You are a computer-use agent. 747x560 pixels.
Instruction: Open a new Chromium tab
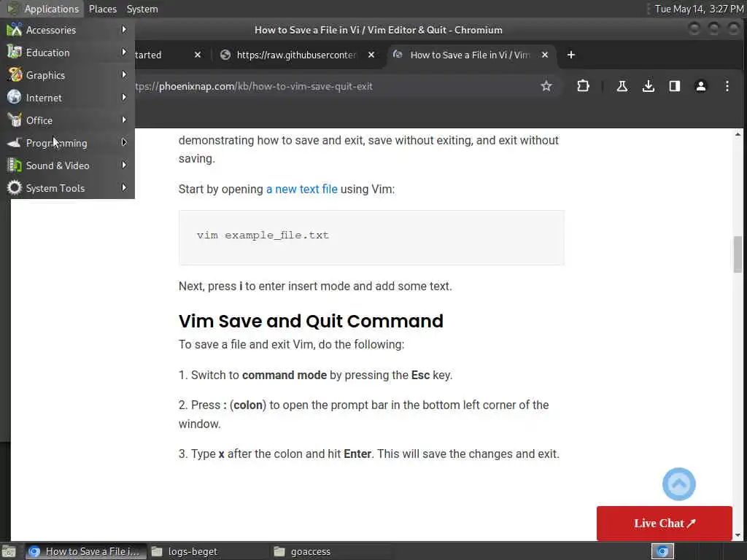coord(570,55)
